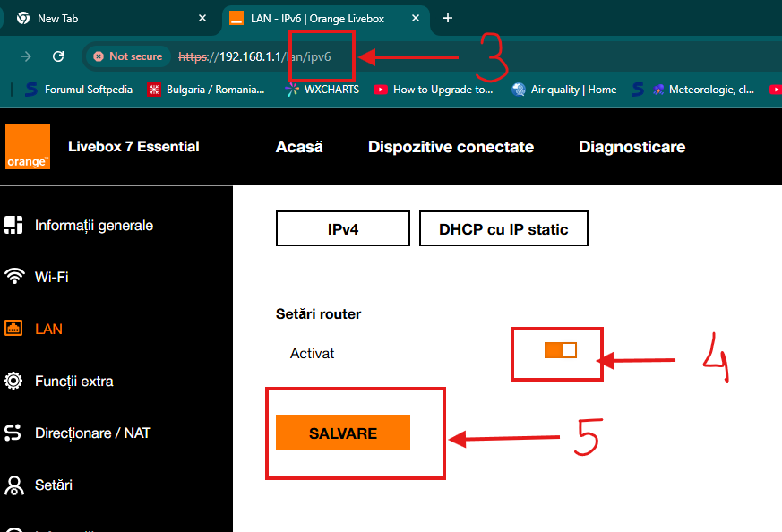Open the WXCHARTS bookmark
Image resolution: width=782 pixels, height=532 pixels.
click(322, 90)
